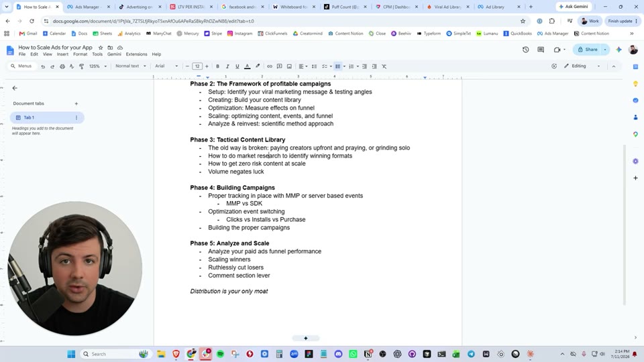Open the File menu
This screenshot has height=362, width=644.
[x=21, y=54]
